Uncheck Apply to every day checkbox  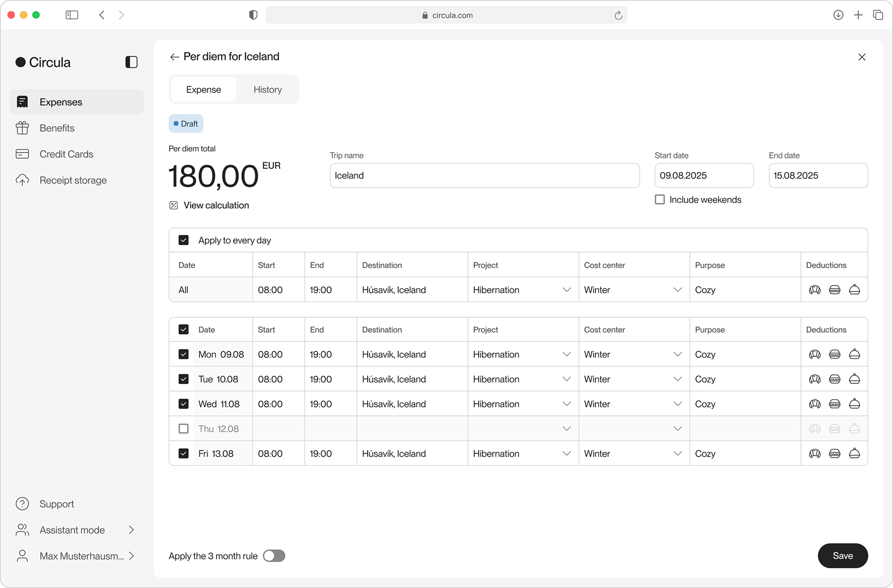[x=184, y=240]
